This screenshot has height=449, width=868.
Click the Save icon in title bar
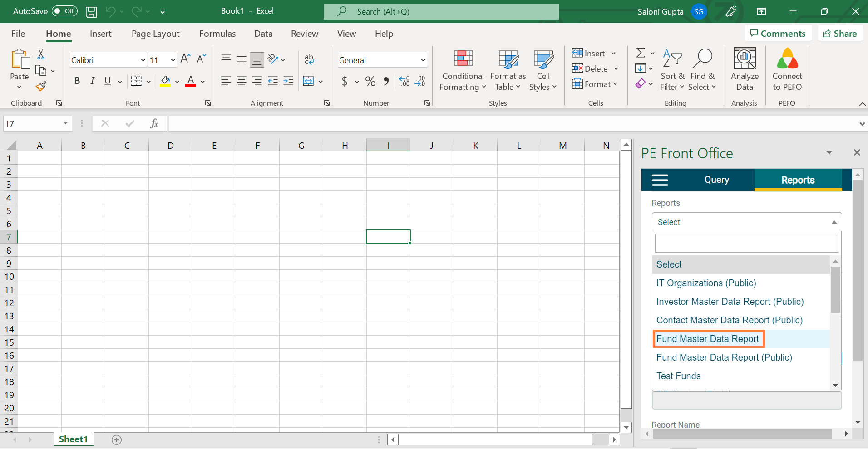click(91, 12)
